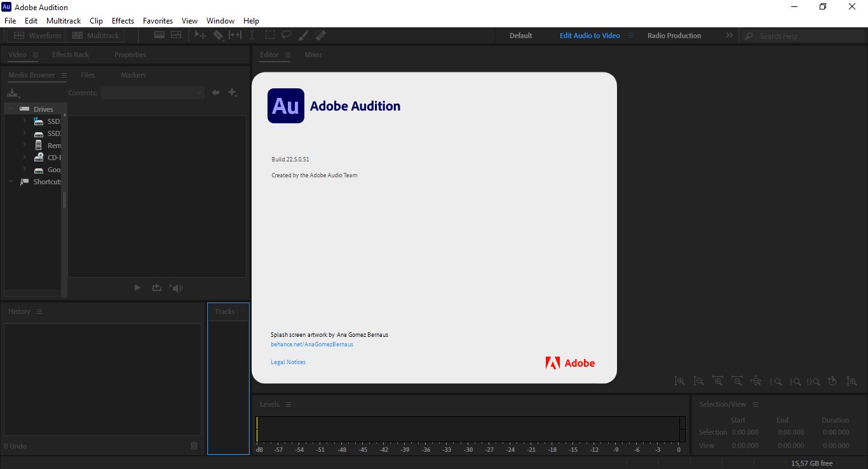868x469 pixels.
Task: Open the Effects menu
Action: [x=123, y=21]
